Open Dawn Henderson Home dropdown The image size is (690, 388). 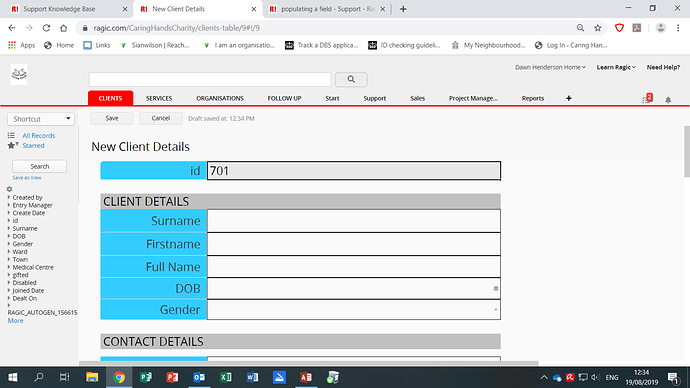[x=551, y=67]
